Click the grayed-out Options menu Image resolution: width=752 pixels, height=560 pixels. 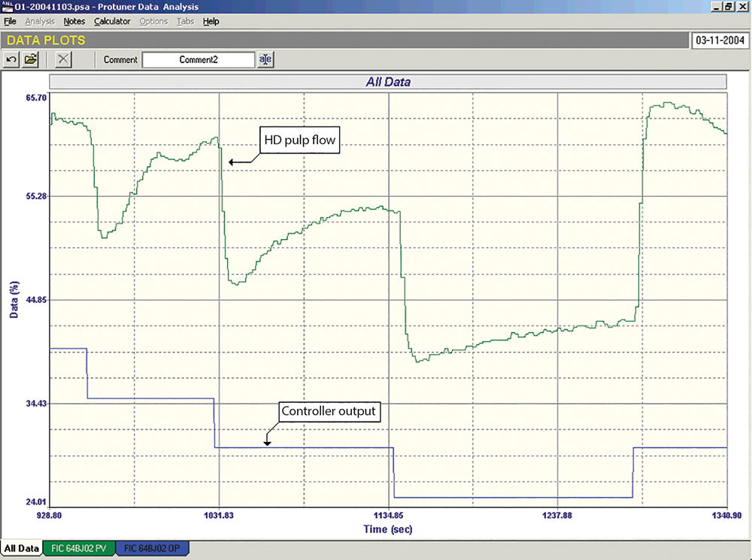click(153, 21)
